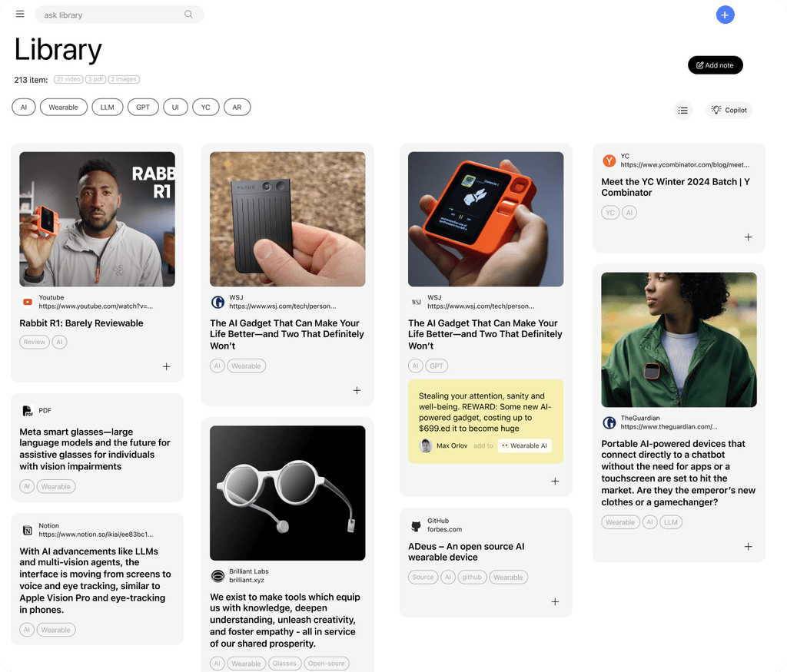
Task: Open the ycombinator.com blog URL
Action: 685,164
